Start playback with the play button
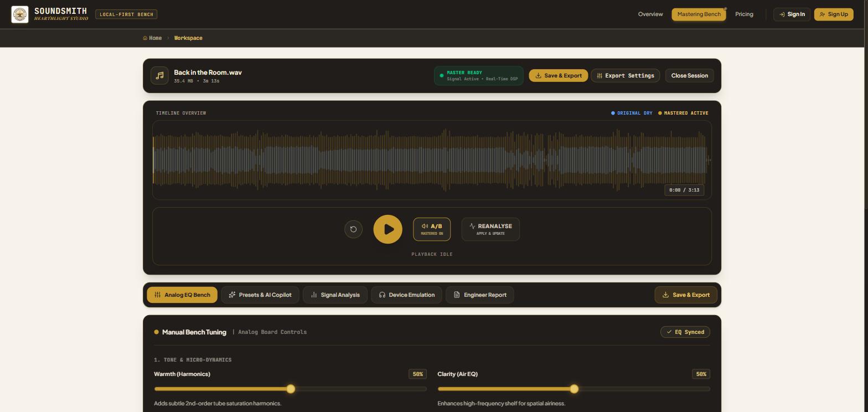868x412 pixels. pyautogui.click(x=387, y=229)
